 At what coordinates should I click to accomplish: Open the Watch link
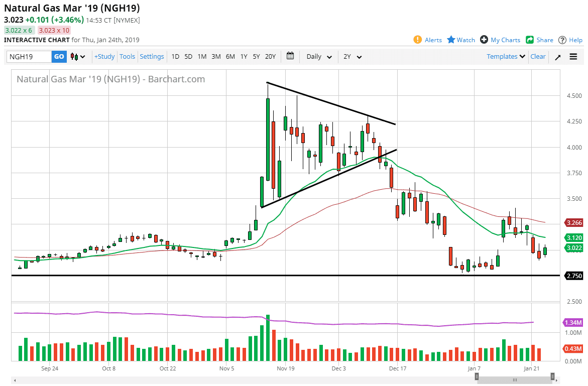click(x=466, y=40)
